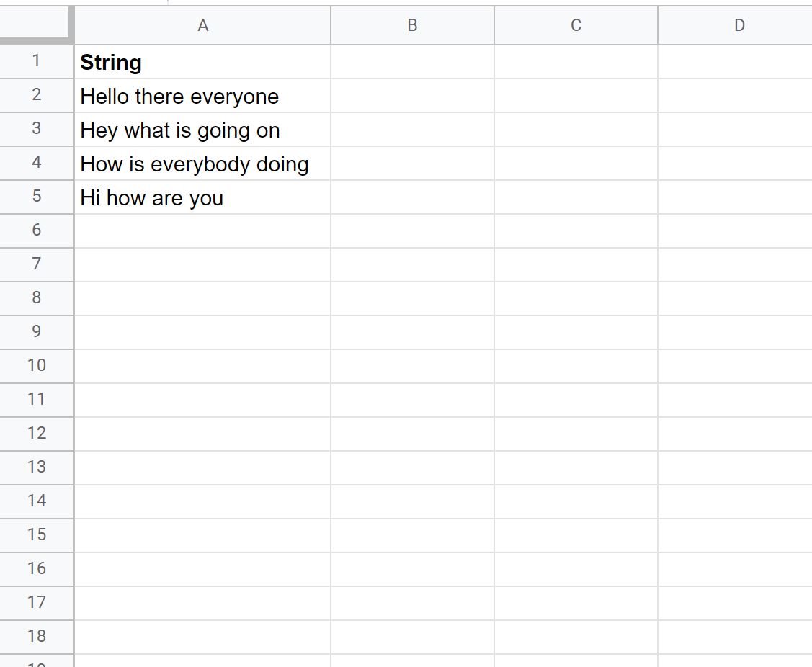Select row 14 header
This screenshot has height=667, width=812.
(x=36, y=502)
